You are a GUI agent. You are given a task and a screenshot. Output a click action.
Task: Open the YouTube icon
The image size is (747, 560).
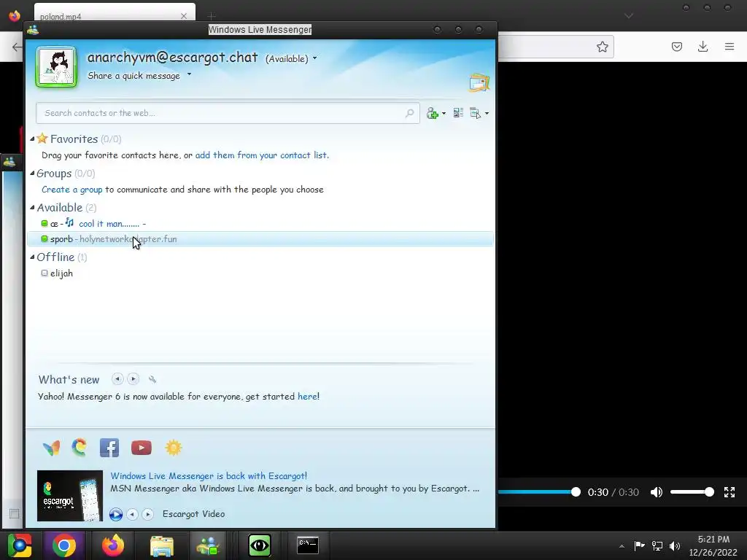point(142,448)
